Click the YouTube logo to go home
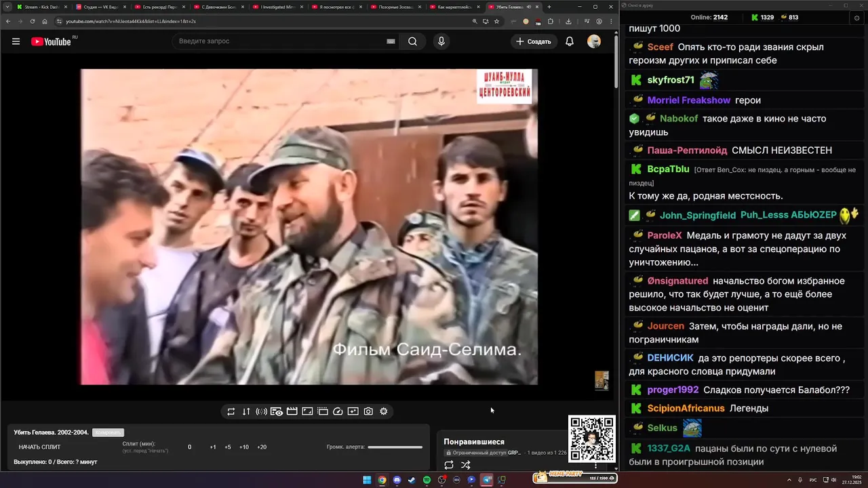Viewport: 868px width, 488px height. click(51, 41)
